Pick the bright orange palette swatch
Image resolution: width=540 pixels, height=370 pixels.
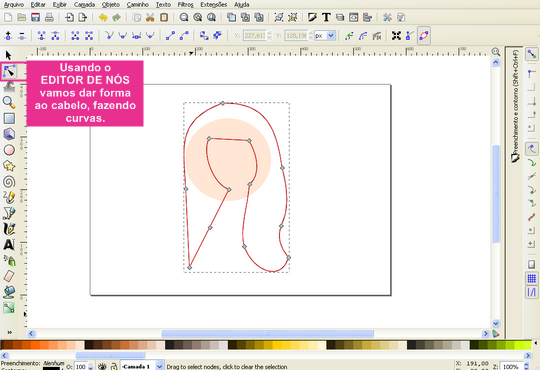point(35,345)
